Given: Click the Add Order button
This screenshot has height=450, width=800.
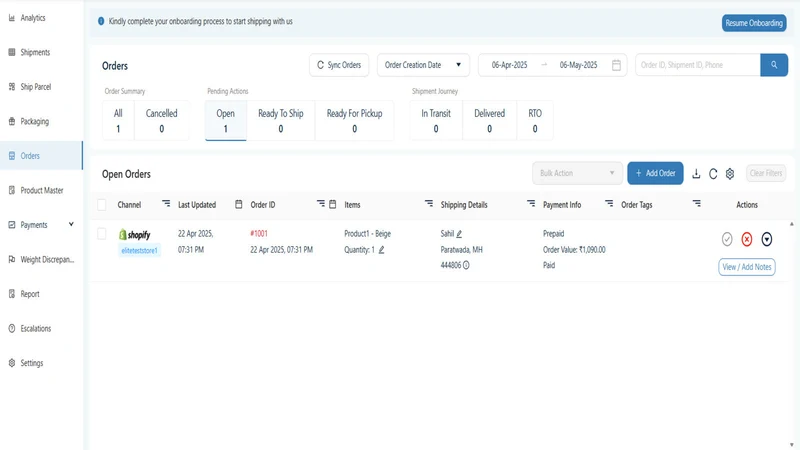Looking at the screenshot, I should pyautogui.click(x=655, y=173).
